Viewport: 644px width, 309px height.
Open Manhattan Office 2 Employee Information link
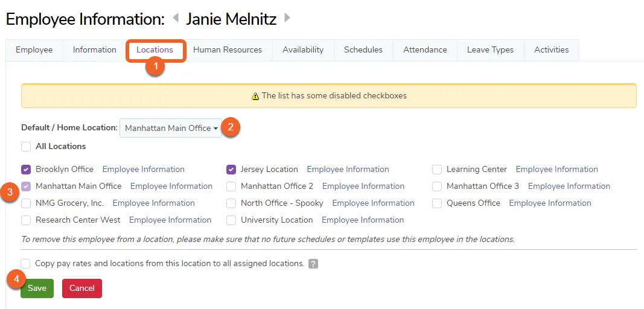363,186
